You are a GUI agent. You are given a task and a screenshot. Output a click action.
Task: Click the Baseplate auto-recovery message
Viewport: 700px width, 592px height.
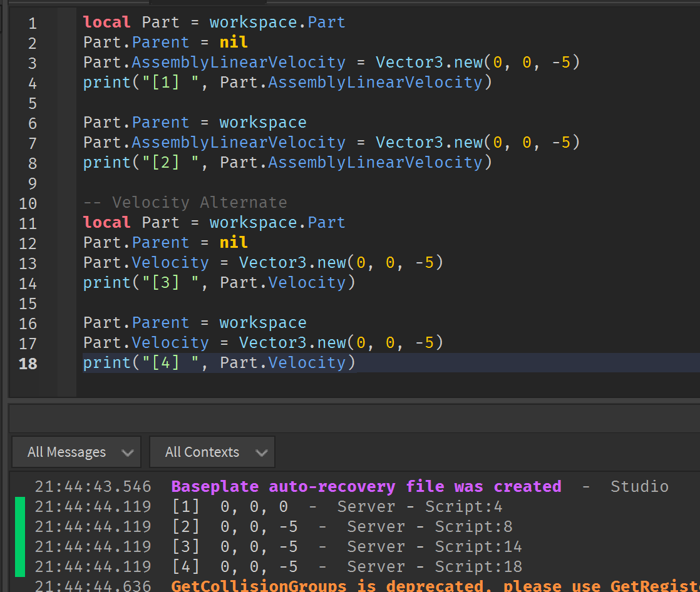(x=366, y=486)
